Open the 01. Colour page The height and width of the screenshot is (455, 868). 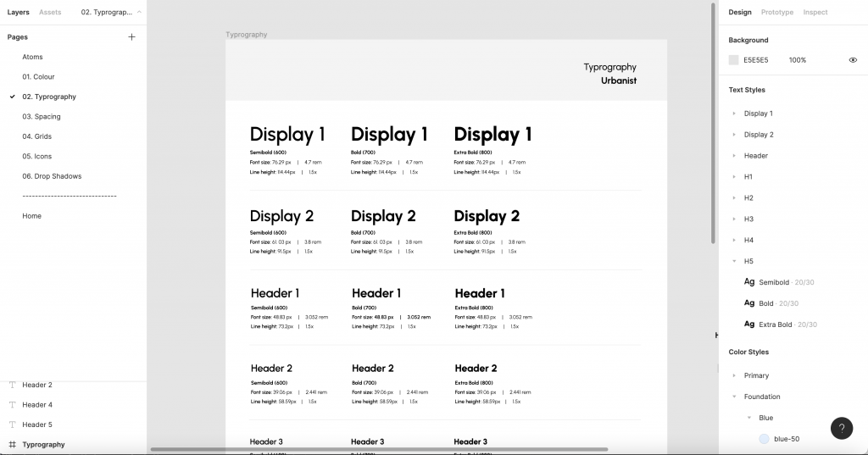click(38, 77)
